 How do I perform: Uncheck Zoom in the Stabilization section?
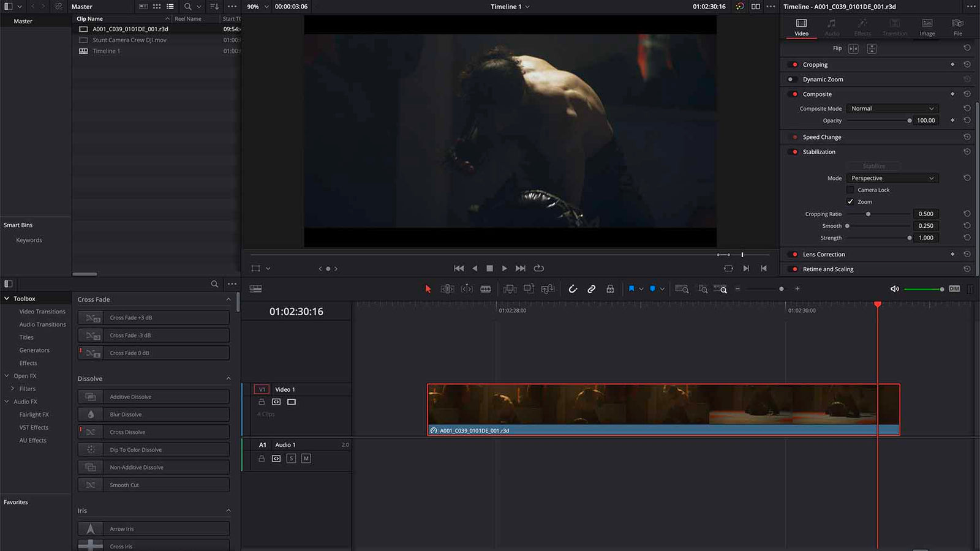tap(850, 201)
